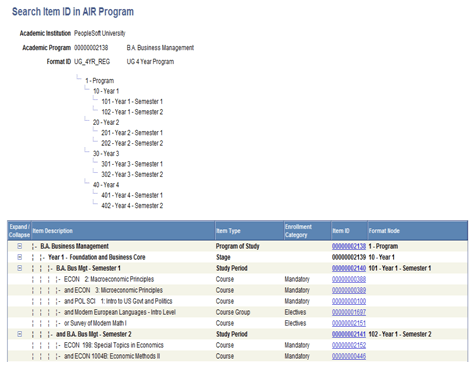This screenshot has width=472, height=366.
Task: Click Format ID value UG_4YR_REG
Action: point(92,62)
